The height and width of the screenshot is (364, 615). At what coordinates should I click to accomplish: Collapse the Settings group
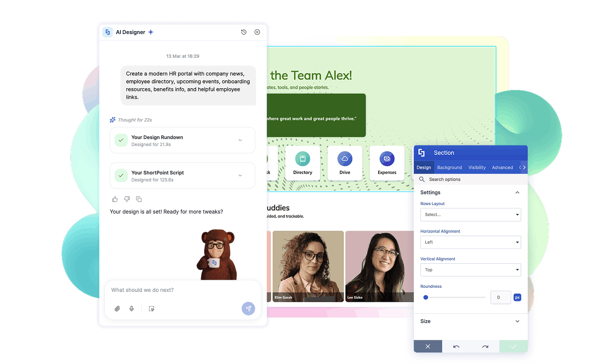(x=517, y=193)
